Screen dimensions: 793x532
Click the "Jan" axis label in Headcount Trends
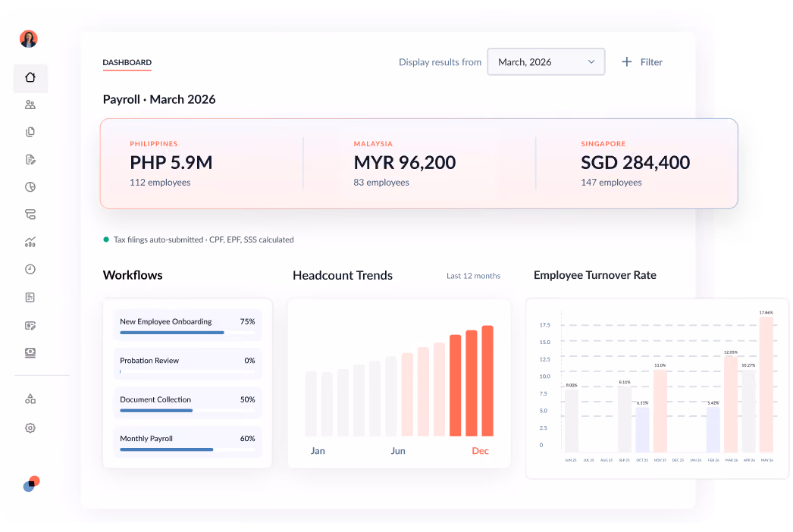pos(318,451)
